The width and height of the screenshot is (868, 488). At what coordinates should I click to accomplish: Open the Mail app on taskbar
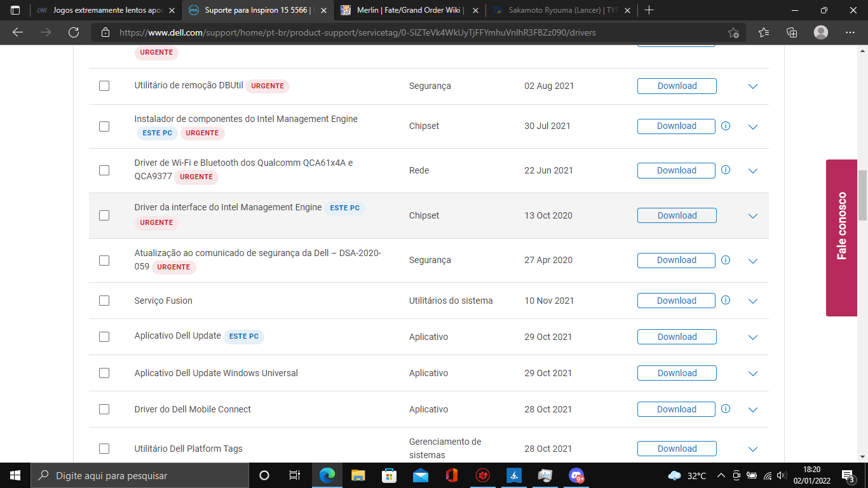coord(420,475)
